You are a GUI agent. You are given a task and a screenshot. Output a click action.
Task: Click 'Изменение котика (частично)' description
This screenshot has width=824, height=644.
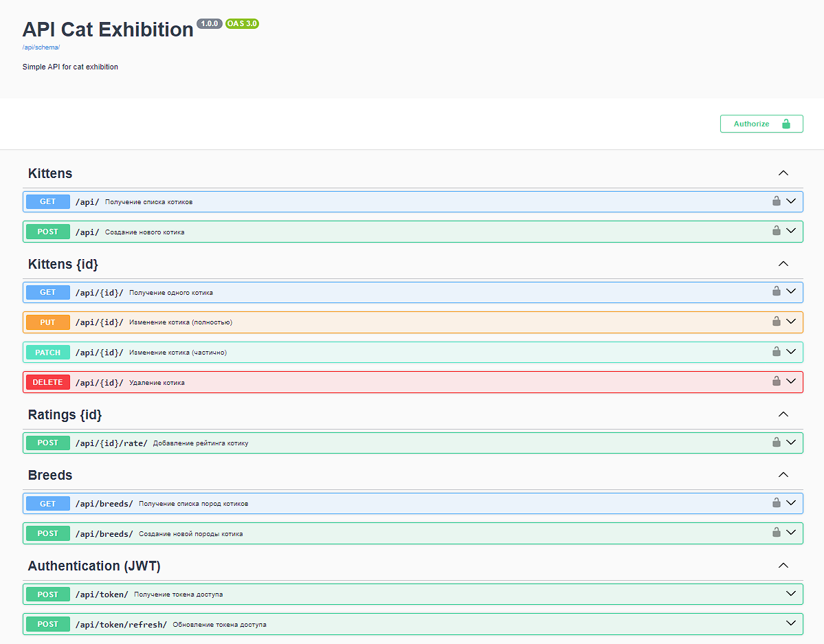pyautogui.click(x=177, y=352)
